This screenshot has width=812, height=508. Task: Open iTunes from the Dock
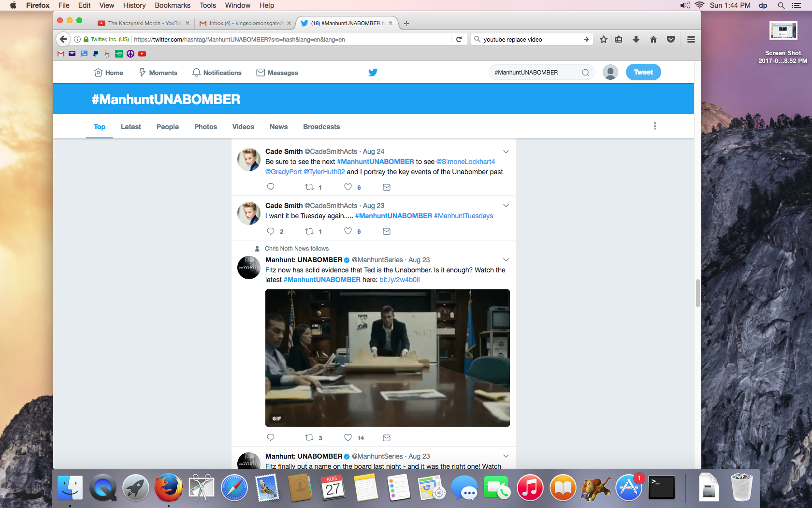point(530,488)
